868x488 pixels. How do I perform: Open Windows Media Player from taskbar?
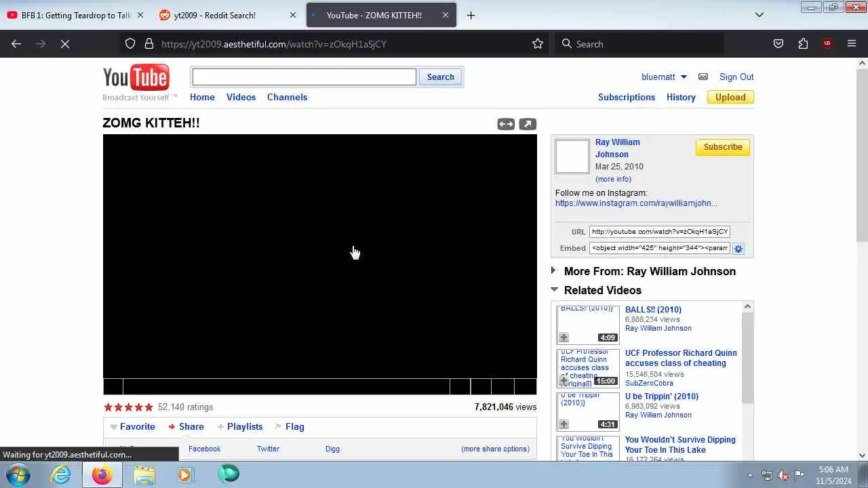tap(184, 474)
